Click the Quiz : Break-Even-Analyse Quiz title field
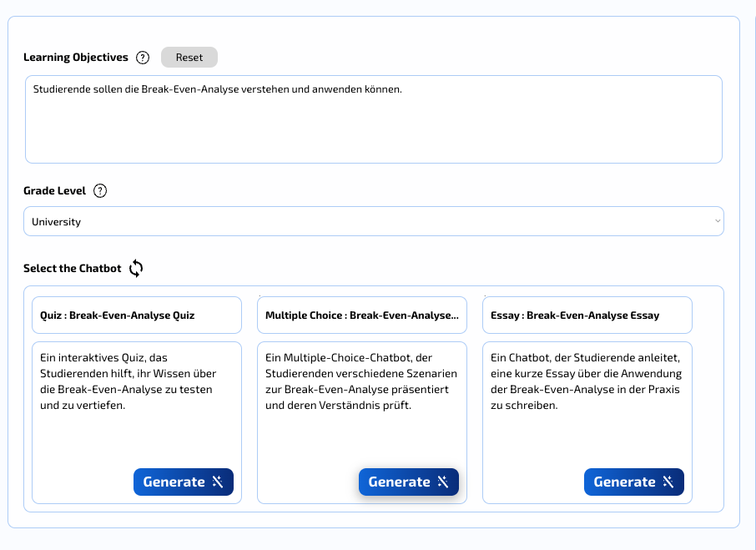Screen dimensions: 756x550 [x=137, y=315]
